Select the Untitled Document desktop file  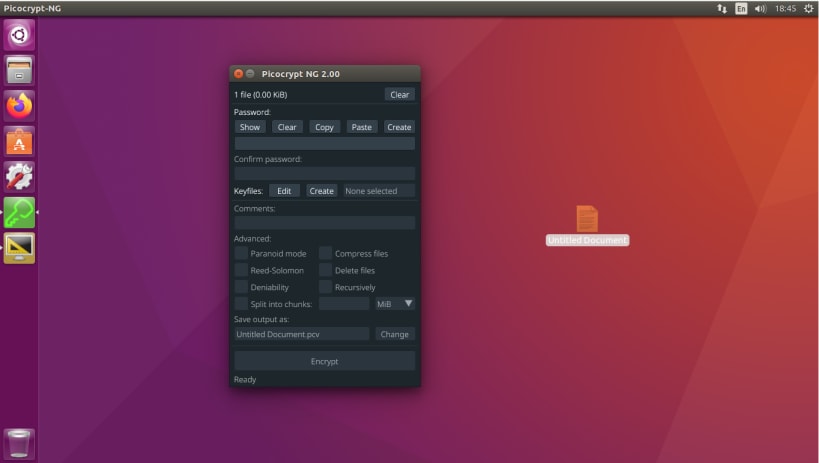click(587, 226)
